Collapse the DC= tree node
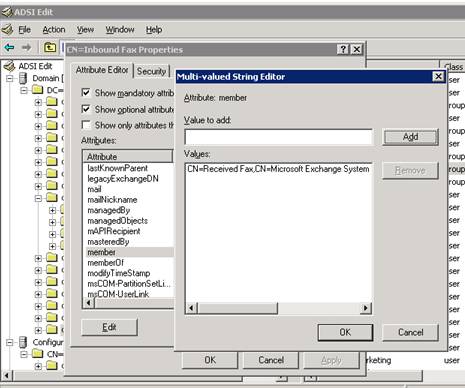 click(x=24, y=90)
